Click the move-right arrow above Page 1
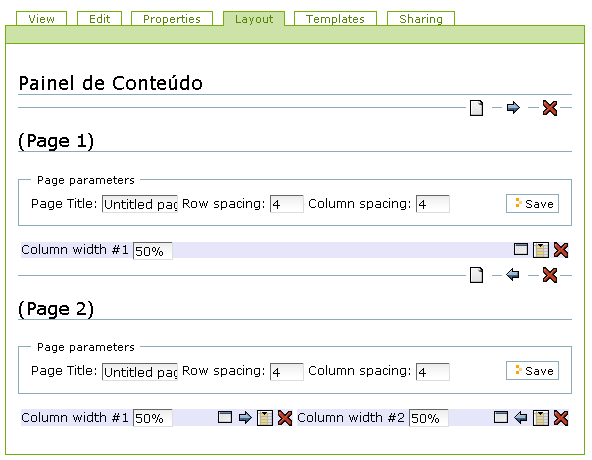592x460 pixels. [x=513, y=108]
